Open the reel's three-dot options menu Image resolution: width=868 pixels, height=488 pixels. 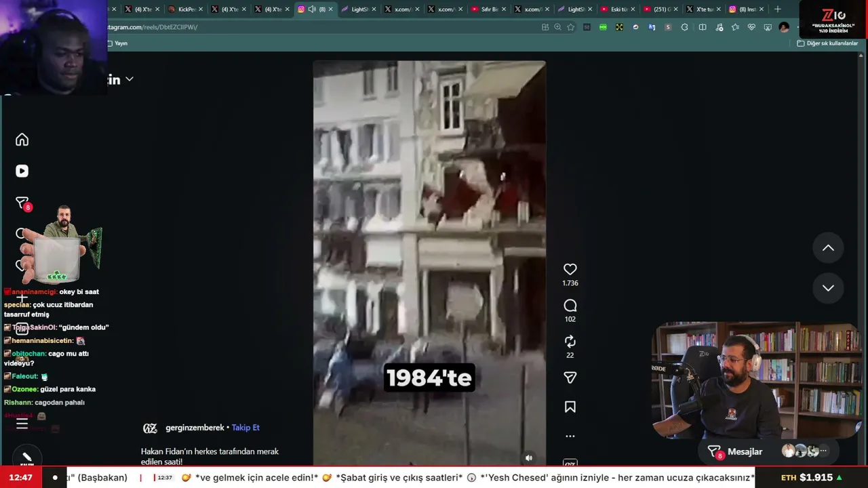570,436
